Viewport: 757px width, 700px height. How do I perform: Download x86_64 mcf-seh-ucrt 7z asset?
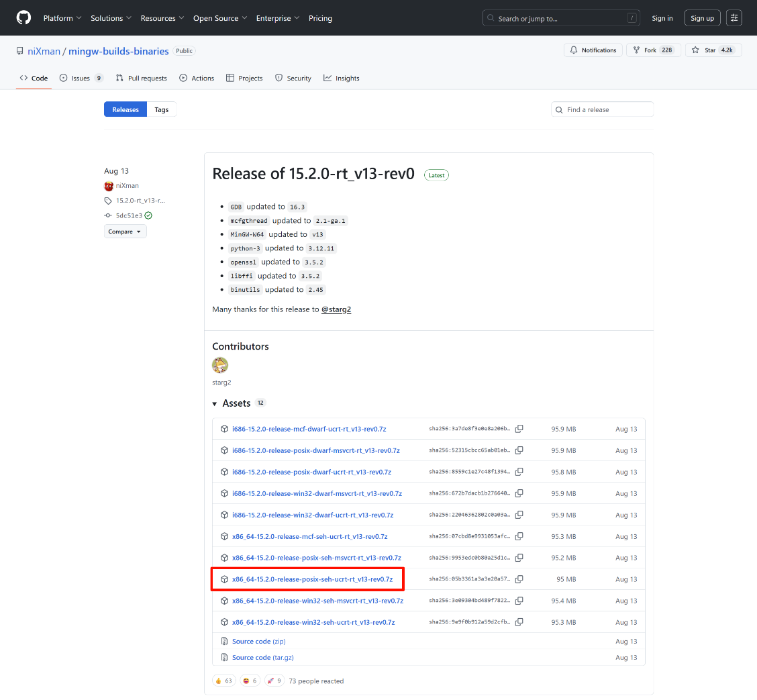[x=309, y=537]
